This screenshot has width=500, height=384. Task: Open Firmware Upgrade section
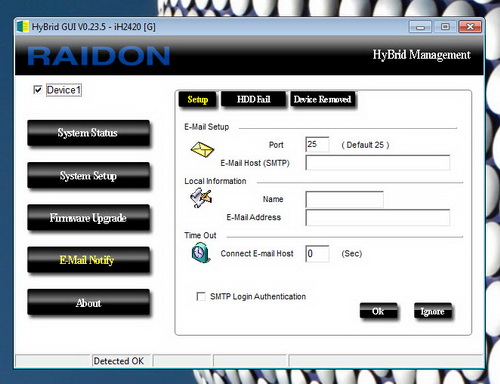coord(88,218)
